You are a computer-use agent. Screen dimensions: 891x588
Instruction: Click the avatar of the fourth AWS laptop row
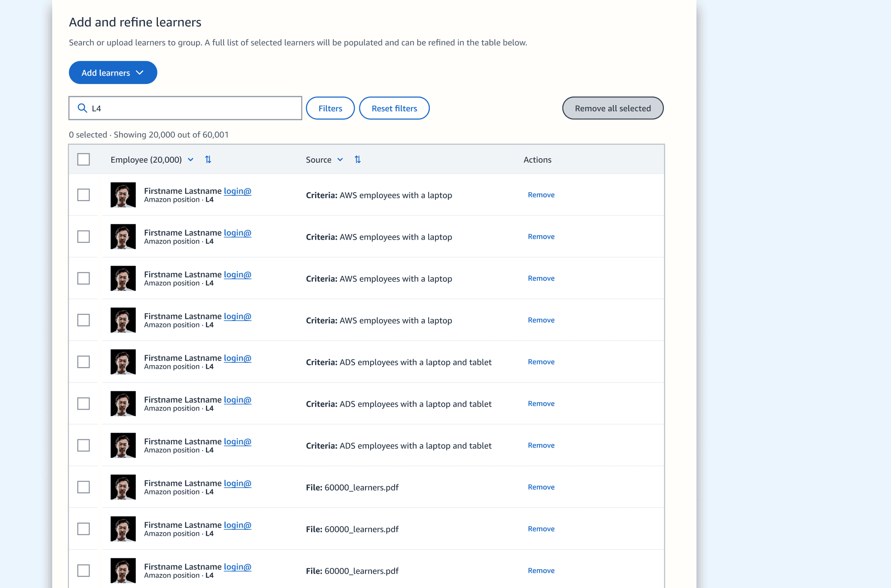tap(123, 320)
